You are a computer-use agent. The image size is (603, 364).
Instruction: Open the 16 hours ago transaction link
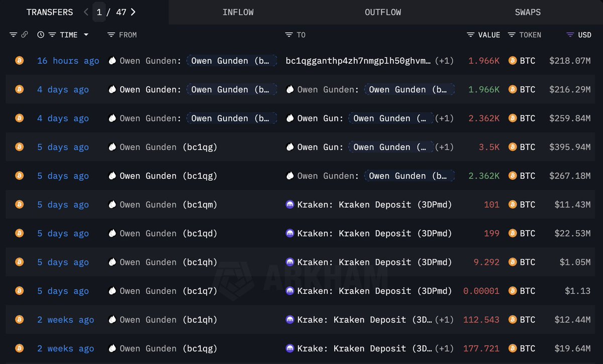[68, 61]
